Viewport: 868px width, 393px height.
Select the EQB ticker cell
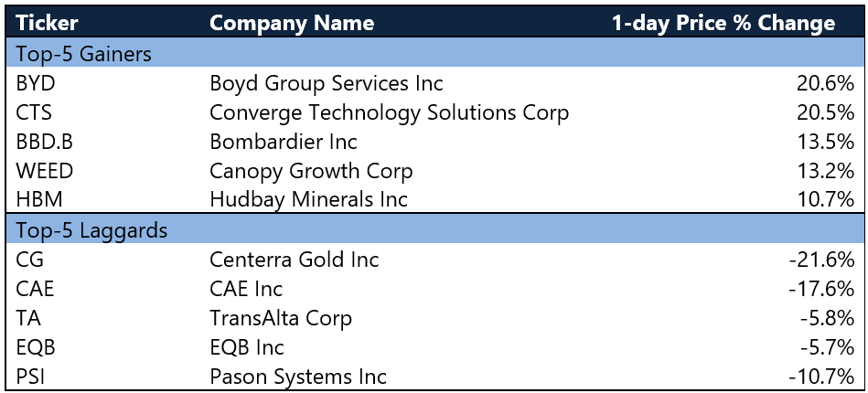(x=36, y=347)
